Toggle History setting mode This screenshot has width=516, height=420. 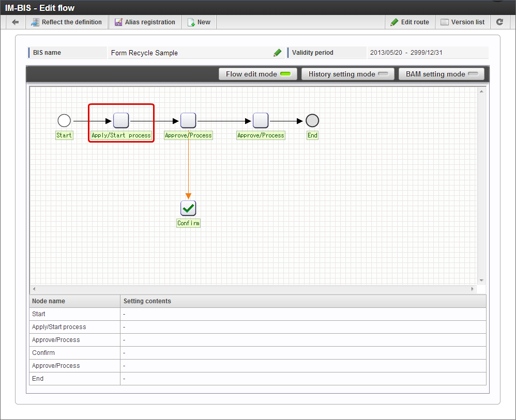(x=348, y=74)
